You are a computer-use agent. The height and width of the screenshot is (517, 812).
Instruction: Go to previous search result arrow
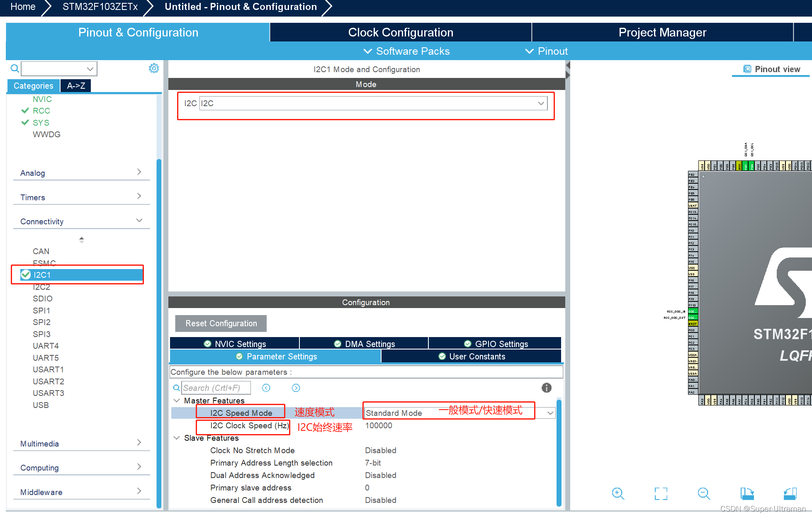pos(266,388)
